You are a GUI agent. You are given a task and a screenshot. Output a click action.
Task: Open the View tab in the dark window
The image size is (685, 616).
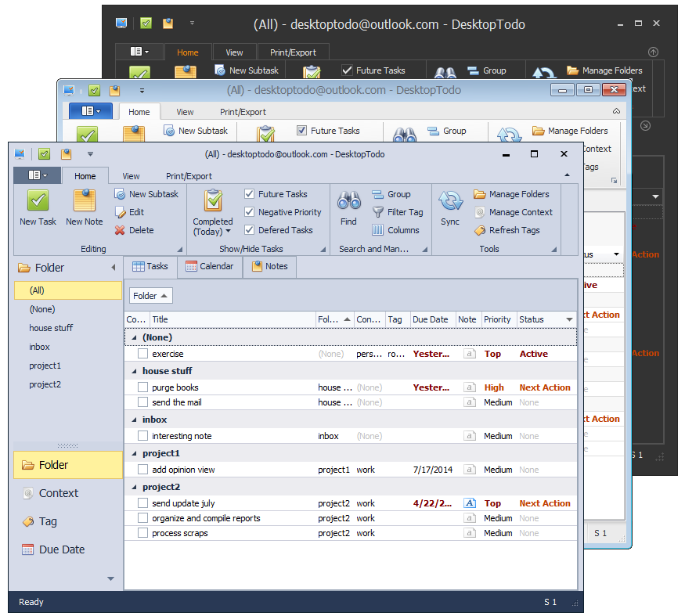(234, 52)
